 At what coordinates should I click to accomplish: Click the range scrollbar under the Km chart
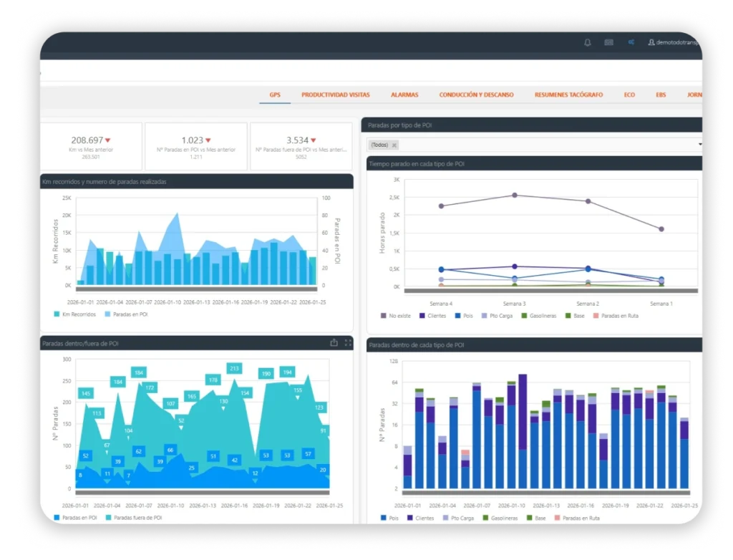196,289
